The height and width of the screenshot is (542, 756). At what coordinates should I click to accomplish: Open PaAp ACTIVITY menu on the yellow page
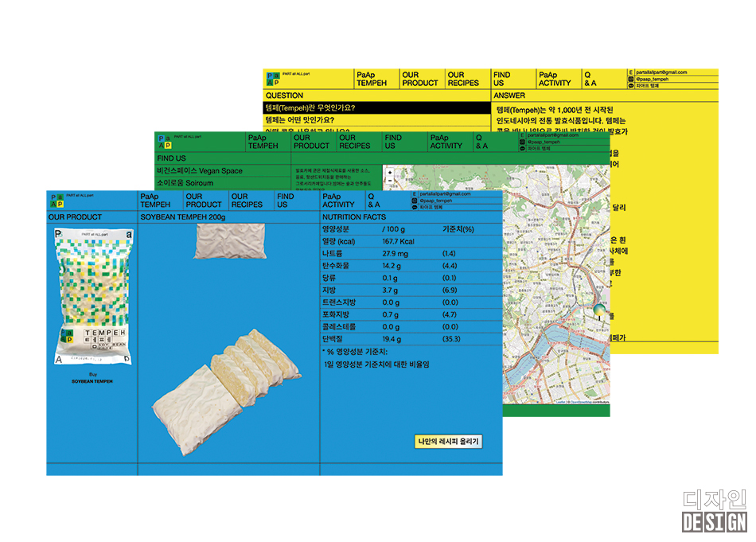coord(555,79)
